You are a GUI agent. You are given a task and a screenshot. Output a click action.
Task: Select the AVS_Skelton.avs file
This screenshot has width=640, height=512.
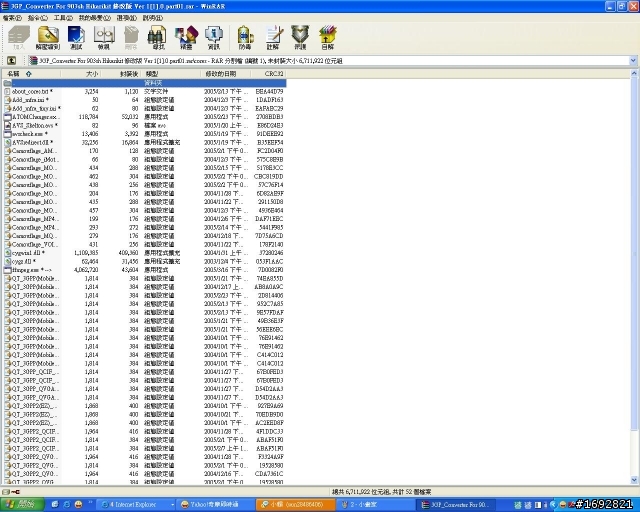[x=144, y=125]
